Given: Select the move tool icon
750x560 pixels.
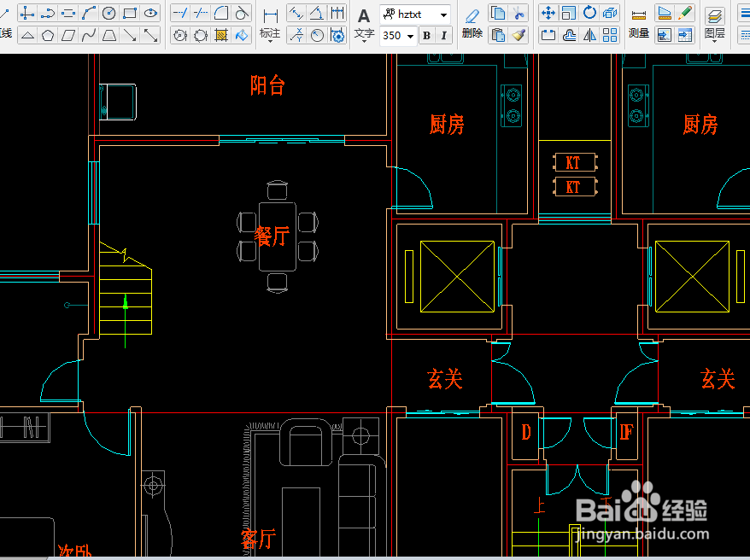Looking at the screenshot, I should tap(548, 13).
